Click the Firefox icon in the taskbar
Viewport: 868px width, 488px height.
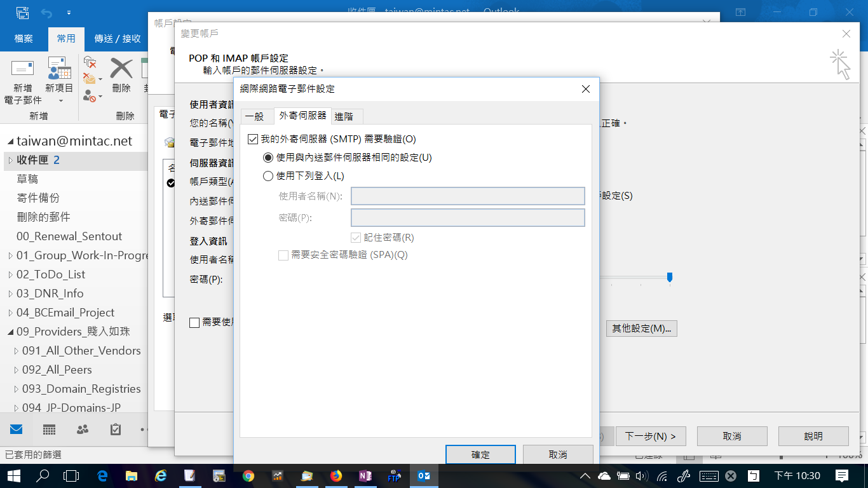point(336,475)
